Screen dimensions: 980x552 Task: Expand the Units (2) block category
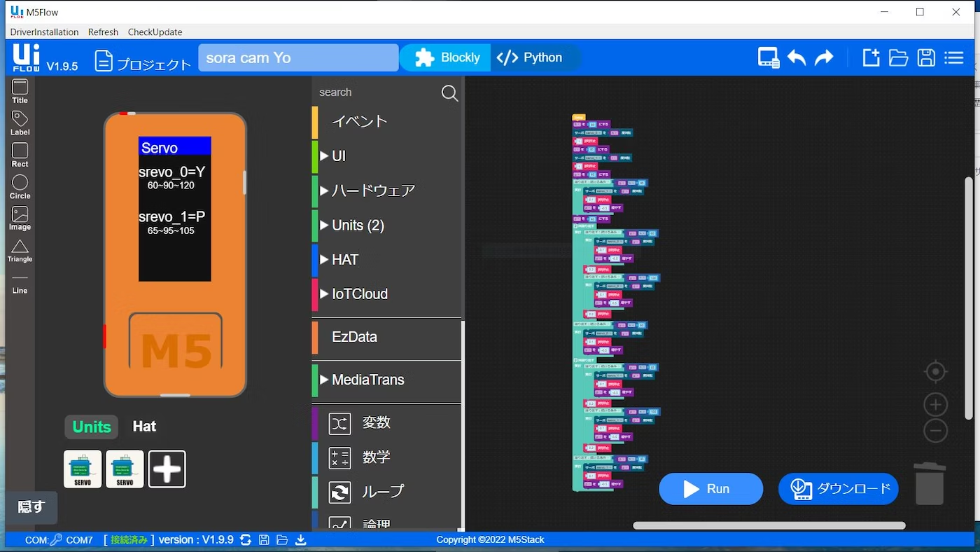(x=357, y=225)
